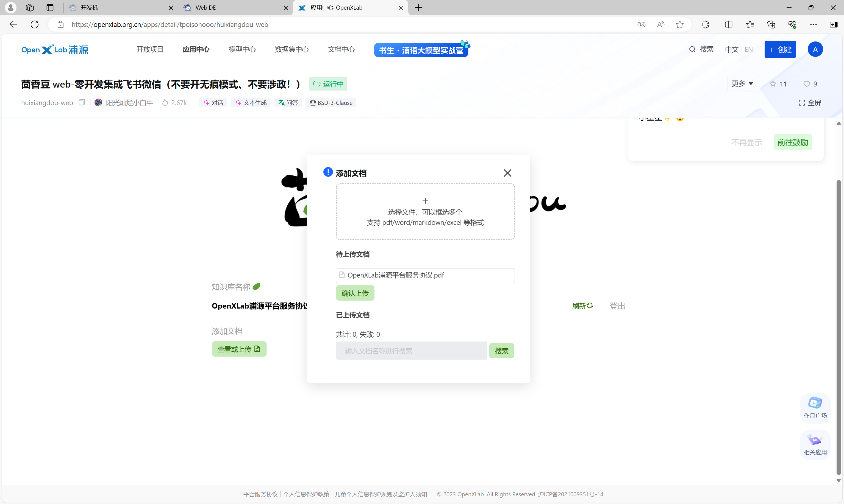Click the 全屏 fullscreen icon
The height and width of the screenshot is (504, 844).
(810, 103)
